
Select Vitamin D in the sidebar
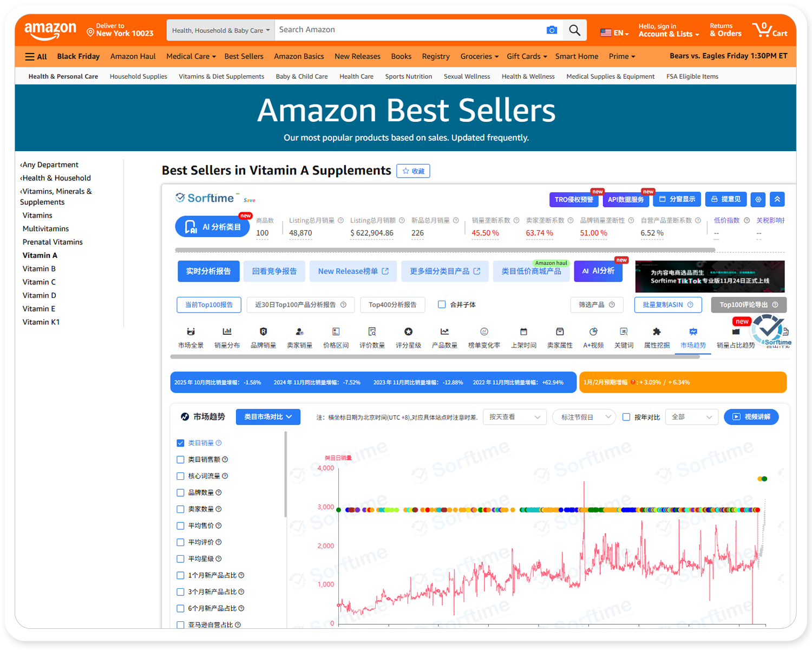[39, 295]
